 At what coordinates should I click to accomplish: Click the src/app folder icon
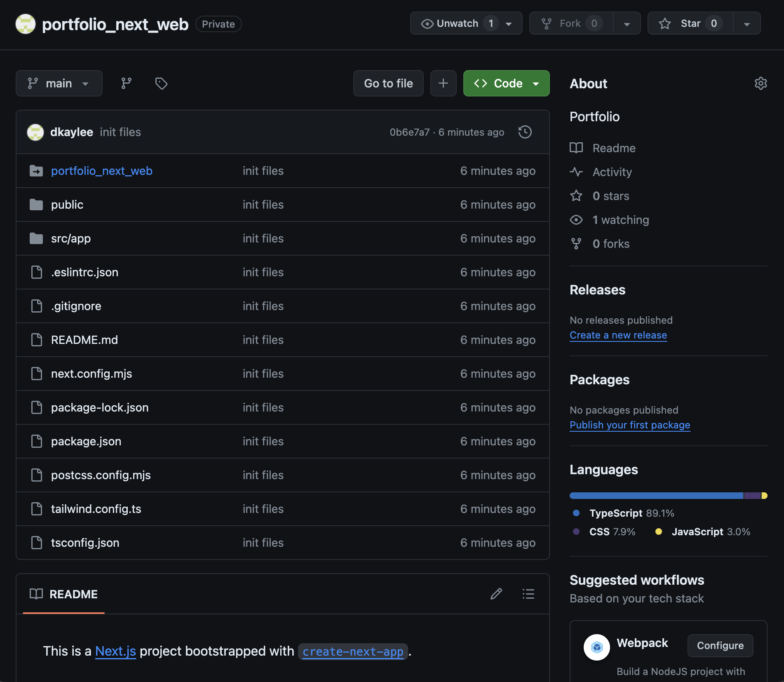pos(36,238)
